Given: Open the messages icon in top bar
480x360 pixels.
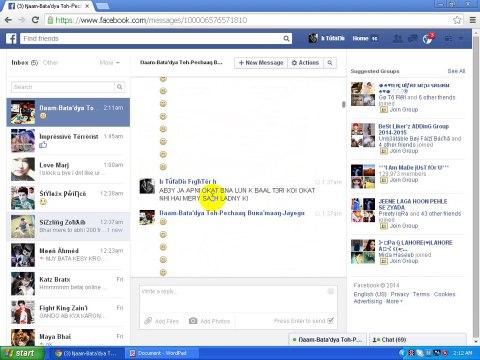Looking at the screenshot, I should tap(413, 38).
